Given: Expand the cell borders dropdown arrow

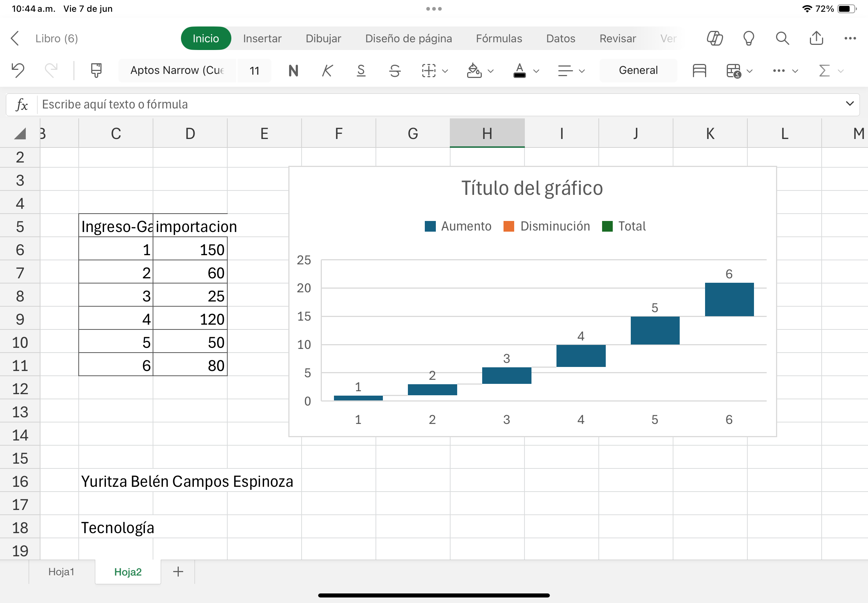Looking at the screenshot, I should click(445, 71).
